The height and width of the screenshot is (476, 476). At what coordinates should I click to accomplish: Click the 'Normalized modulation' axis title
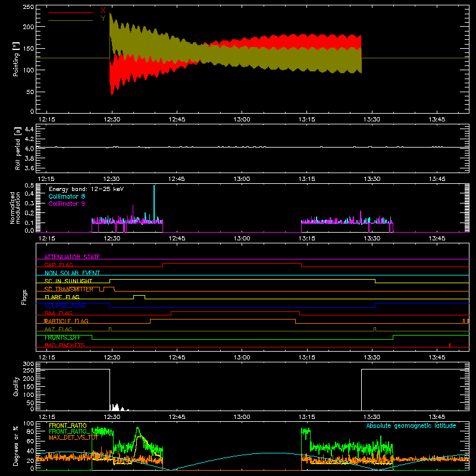15,208
